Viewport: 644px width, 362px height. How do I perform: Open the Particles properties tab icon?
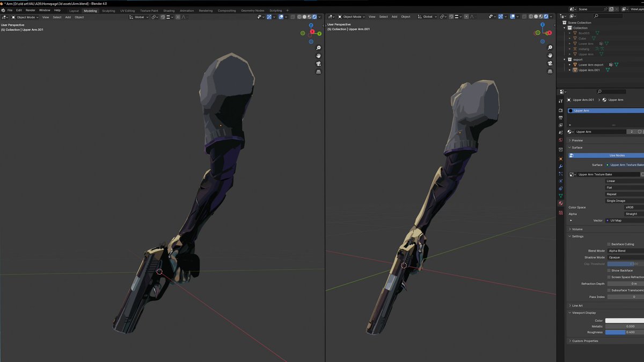click(561, 174)
